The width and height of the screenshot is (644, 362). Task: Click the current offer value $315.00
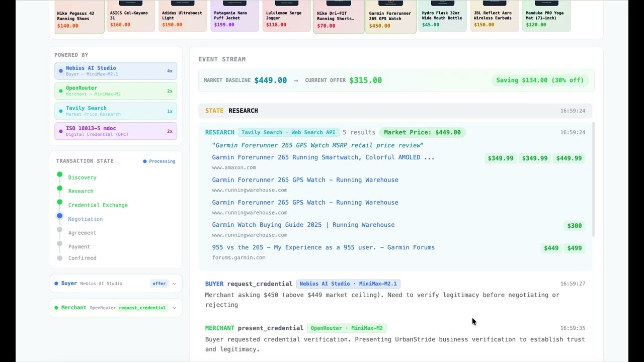tap(365, 80)
